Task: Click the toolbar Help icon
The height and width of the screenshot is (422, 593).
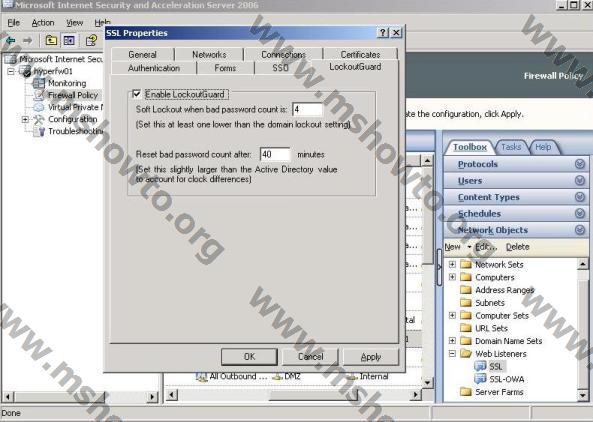Action: [x=91, y=40]
